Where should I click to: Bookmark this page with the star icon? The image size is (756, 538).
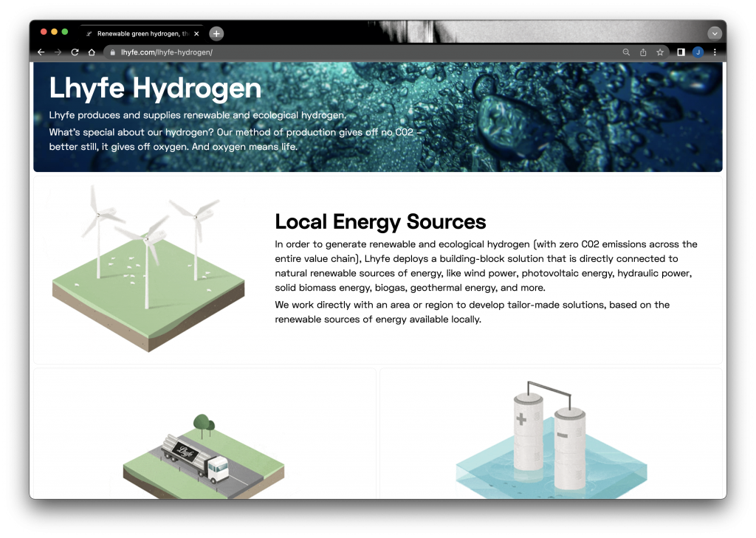pyautogui.click(x=659, y=52)
